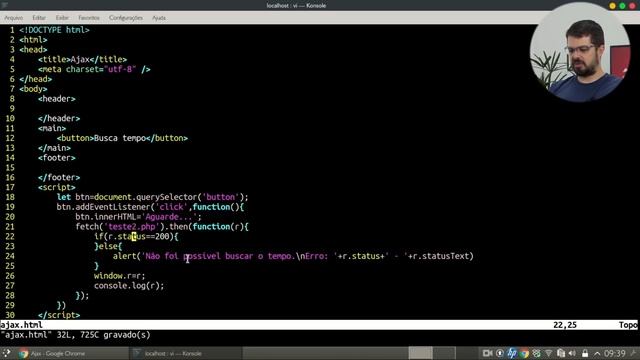Open the volume control tray icon
The height and width of the screenshot is (360, 640).
pos(572,353)
